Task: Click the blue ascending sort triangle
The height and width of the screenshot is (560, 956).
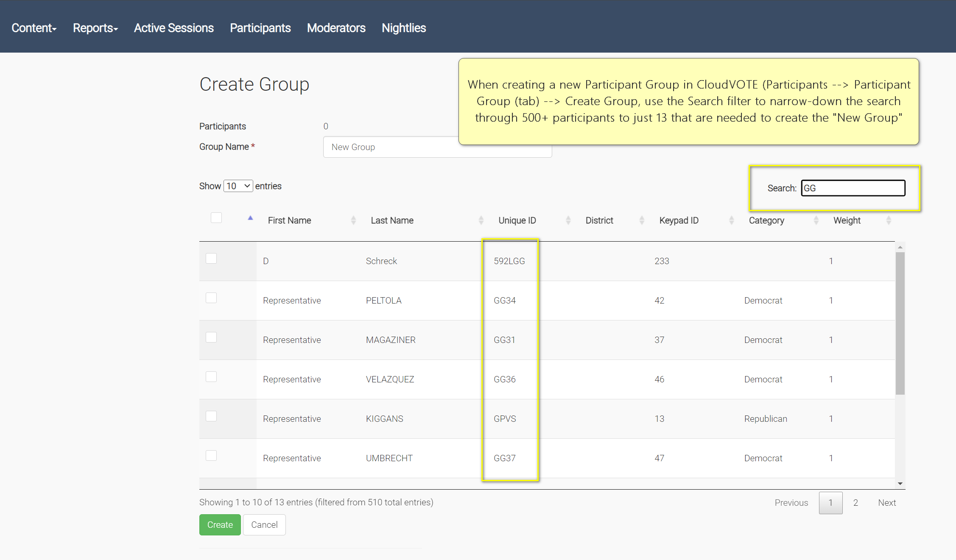Action: tap(250, 218)
